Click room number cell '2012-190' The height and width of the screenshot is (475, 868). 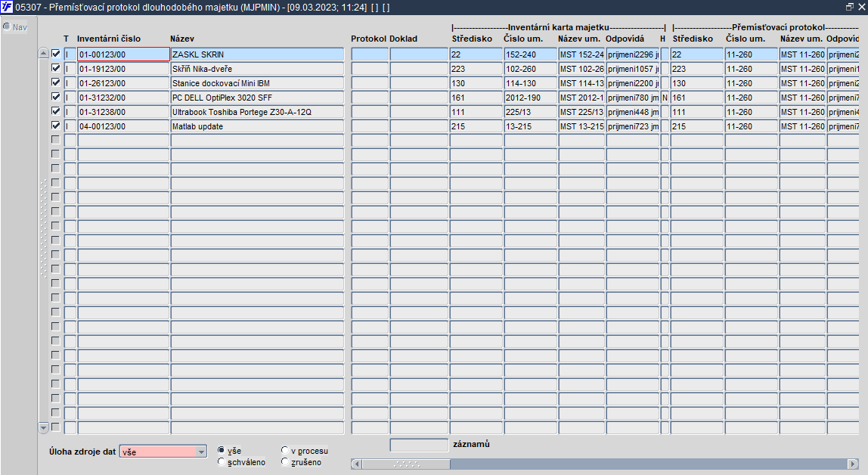click(x=530, y=98)
